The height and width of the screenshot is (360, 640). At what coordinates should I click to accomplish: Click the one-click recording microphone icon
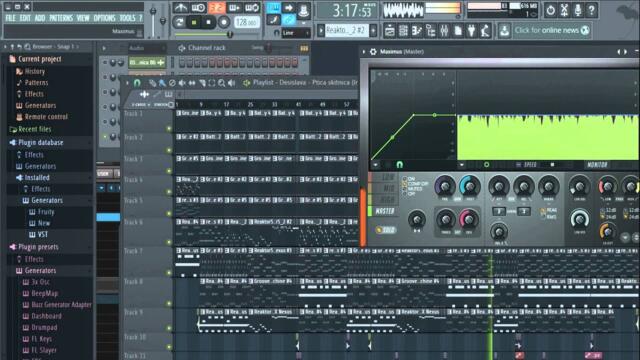click(x=578, y=10)
